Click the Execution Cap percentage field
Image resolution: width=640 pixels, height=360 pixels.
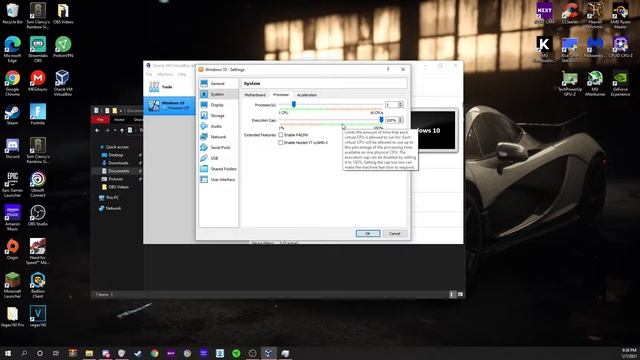coord(392,120)
